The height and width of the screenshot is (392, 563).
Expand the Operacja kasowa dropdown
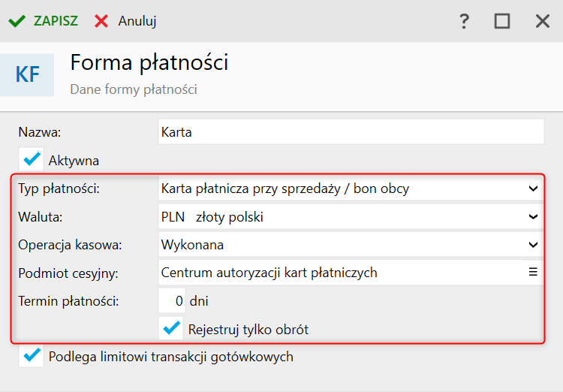[533, 245]
